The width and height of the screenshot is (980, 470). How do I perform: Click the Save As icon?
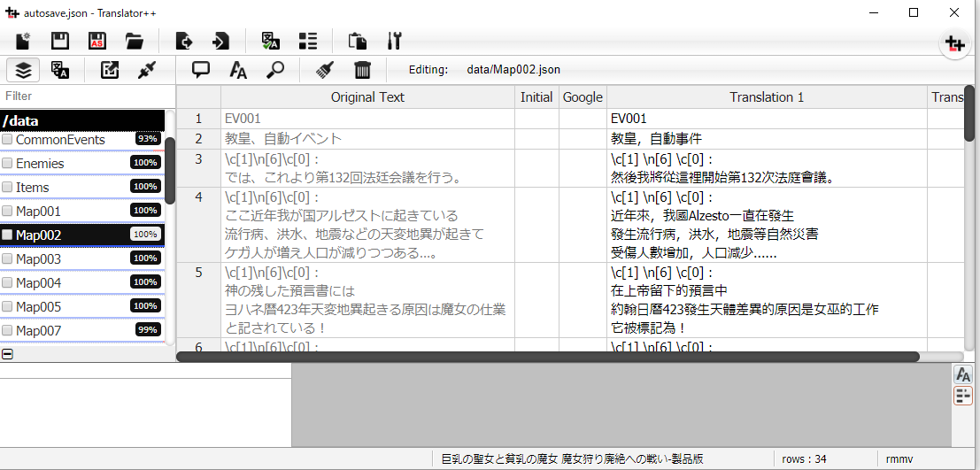pos(96,42)
